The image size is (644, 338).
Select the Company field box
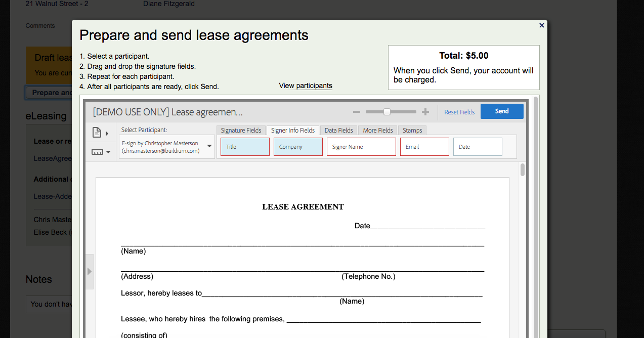298,147
